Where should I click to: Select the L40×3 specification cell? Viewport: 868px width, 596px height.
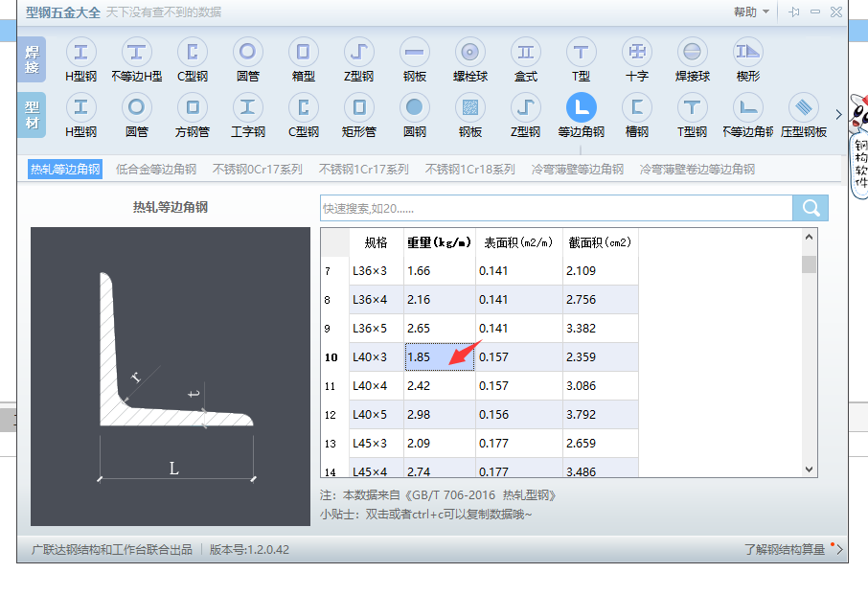point(377,357)
